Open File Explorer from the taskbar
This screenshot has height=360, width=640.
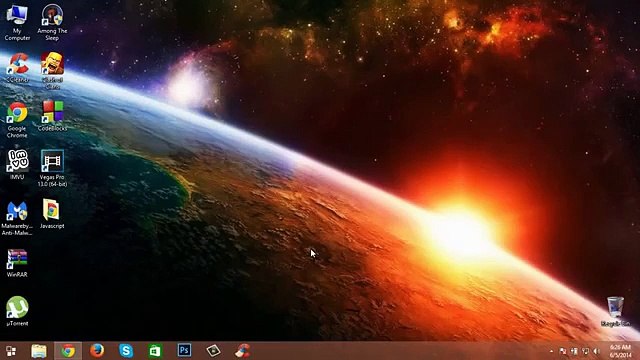pos(39,351)
